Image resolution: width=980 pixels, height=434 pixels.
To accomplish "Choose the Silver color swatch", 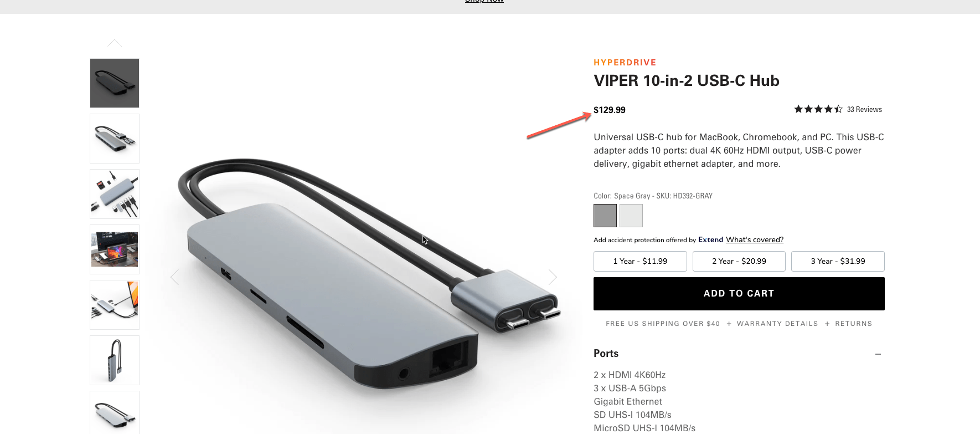I will click(x=631, y=216).
